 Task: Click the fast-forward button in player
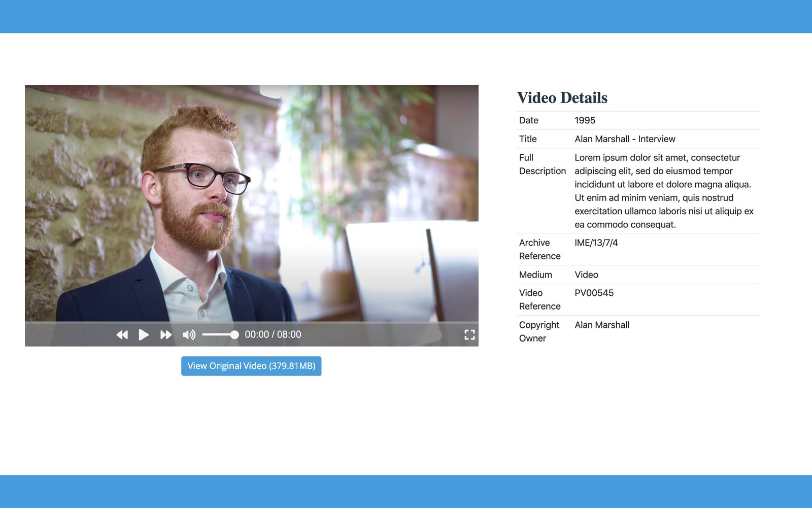[166, 335]
